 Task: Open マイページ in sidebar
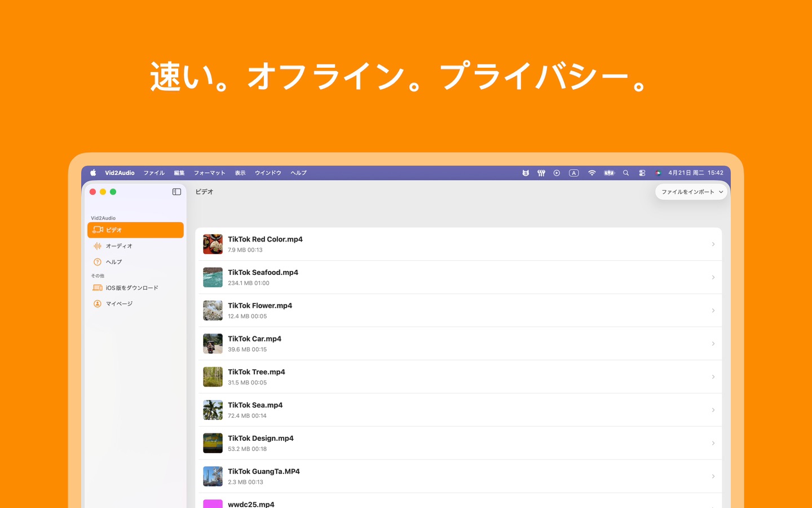pos(135,304)
